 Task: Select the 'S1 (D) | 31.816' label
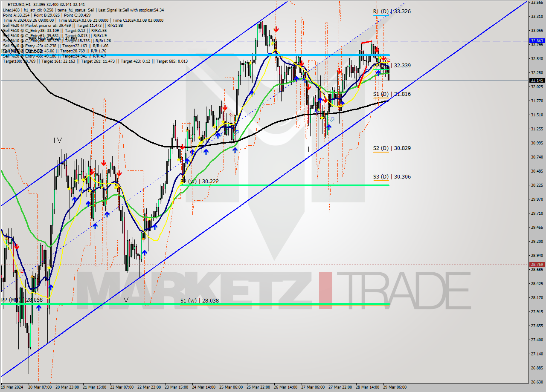coord(392,94)
